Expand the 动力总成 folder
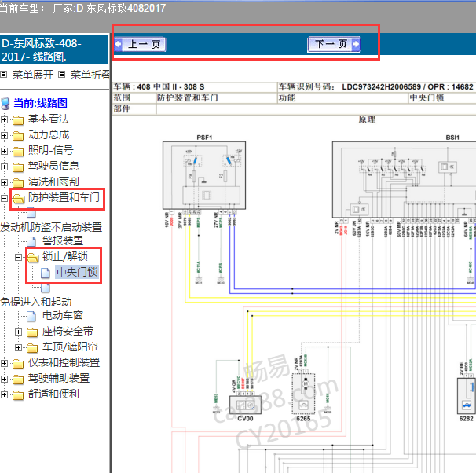 4,135
